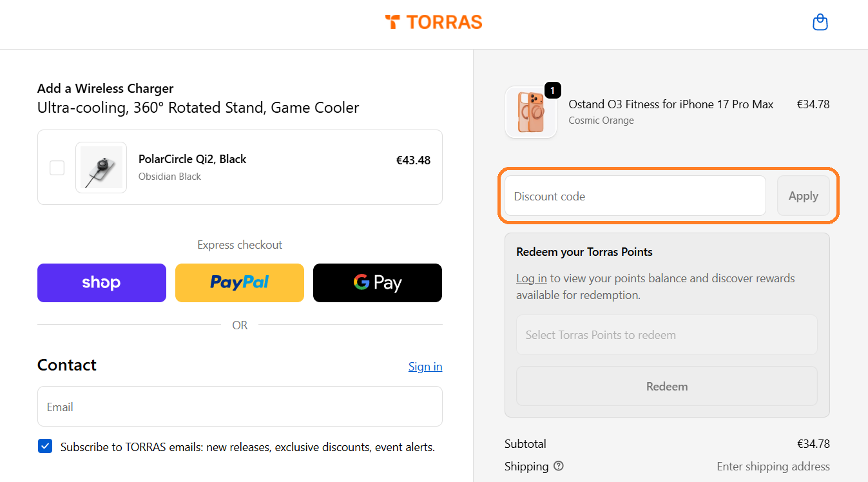Click the Log in points link
Image resolution: width=868 pixels, height=482 pixels.
[531, 278]
